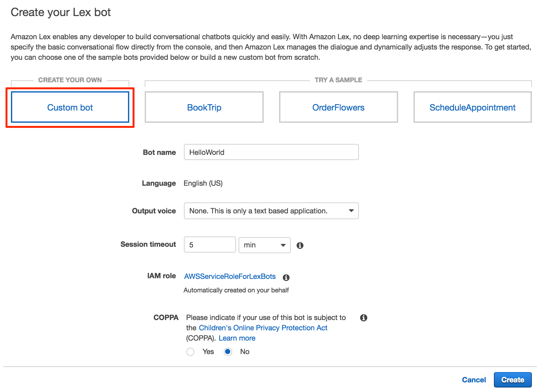Click the 'CREATE YOUR OWN' section label
Screen dimensions: 537x392
[x=70, y=80]
